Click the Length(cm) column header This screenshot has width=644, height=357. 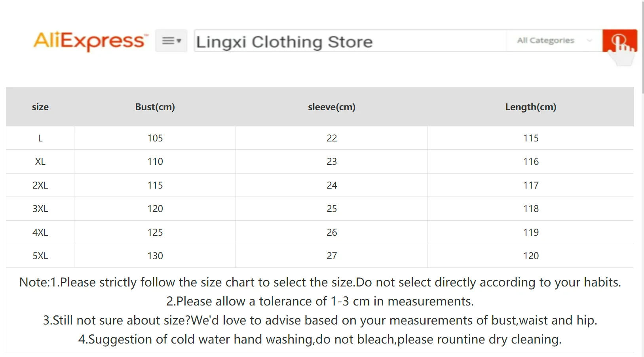tap(530, 107)
